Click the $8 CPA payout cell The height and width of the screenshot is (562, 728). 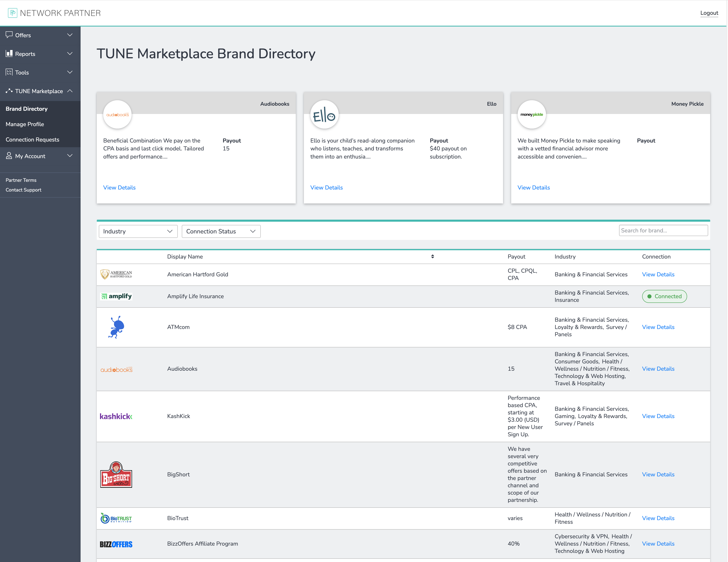click(x=517, y=327)
